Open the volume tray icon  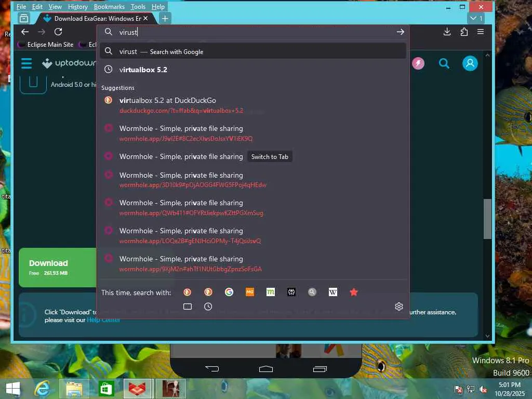pyautogui.click(x=483, y=390)
